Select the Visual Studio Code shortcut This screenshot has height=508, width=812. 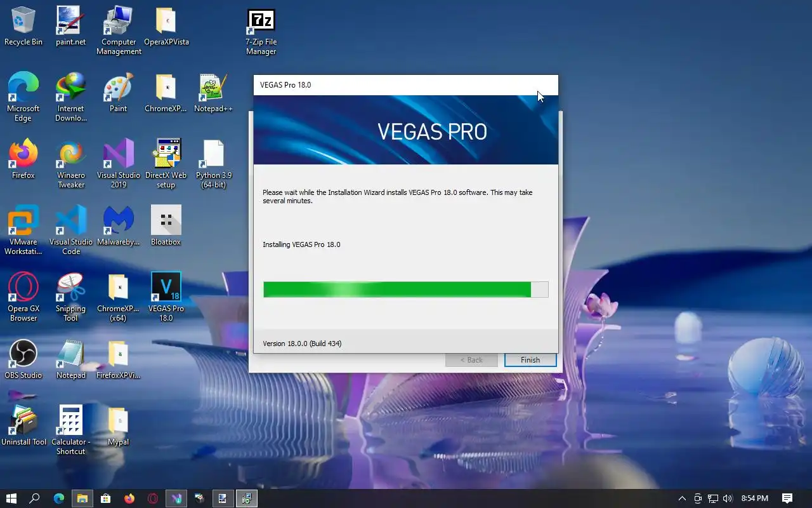(70, 231)
